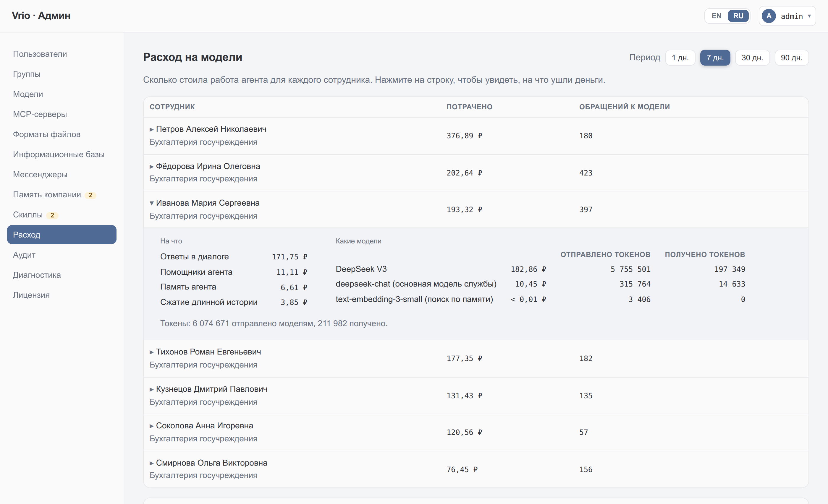Expand Соколова Анна Игоревна row
Viewport: 828px width, 504px height.
click(476, 432)
